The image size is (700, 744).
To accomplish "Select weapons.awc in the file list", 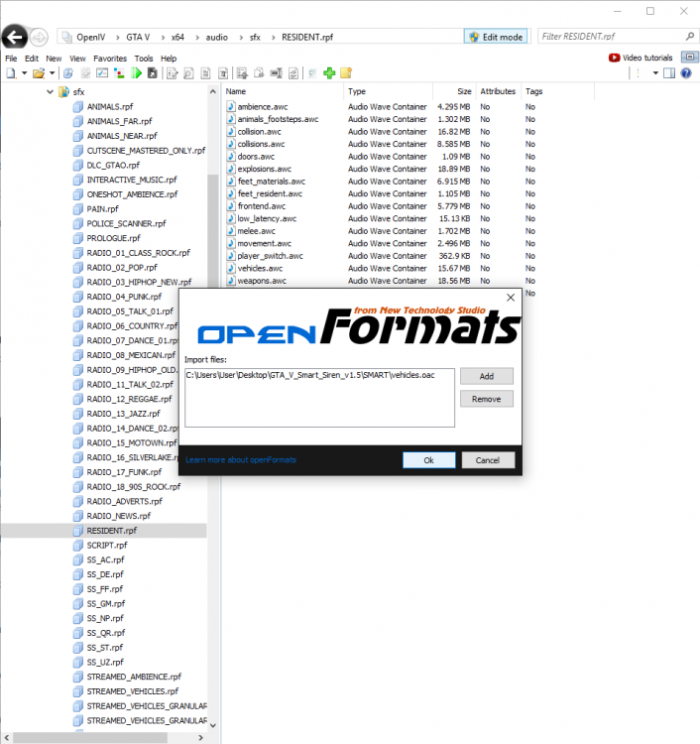I will [x=262, y=281].
